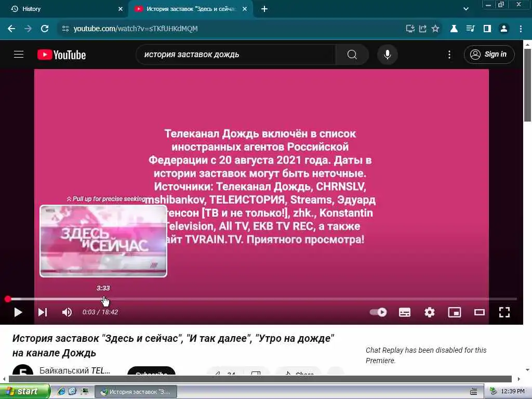Open player settings gear
The height and width of the screenshot is (399, 532).
tap(430, 312)
